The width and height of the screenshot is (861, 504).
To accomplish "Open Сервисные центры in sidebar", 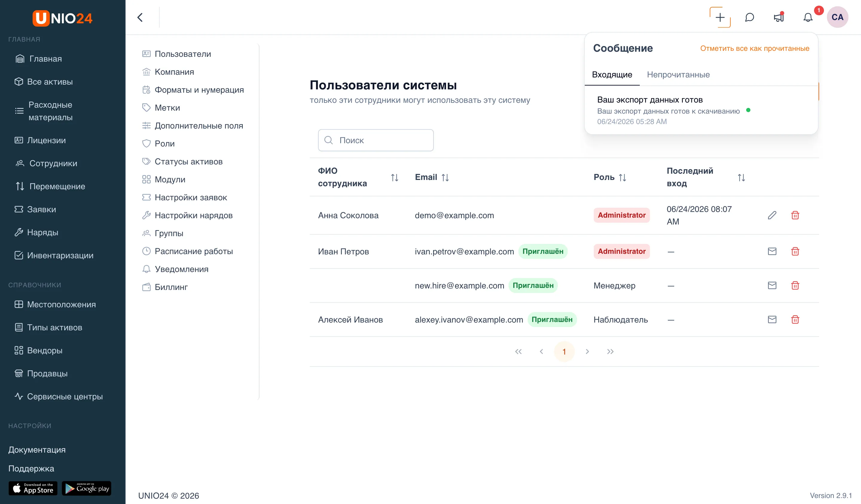I will (58, 396).
